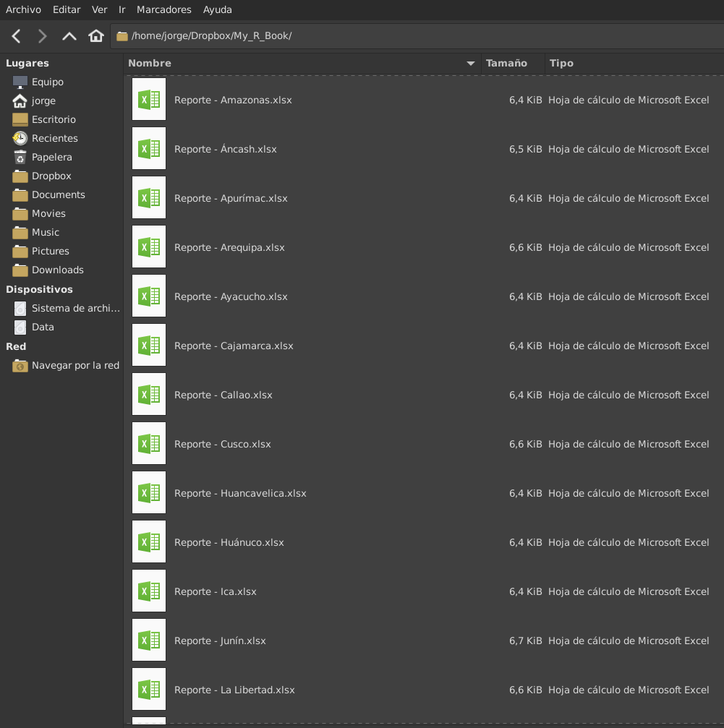724x728 pixels.
Task: Select the Data device in the sidebar
Action: 43,327
